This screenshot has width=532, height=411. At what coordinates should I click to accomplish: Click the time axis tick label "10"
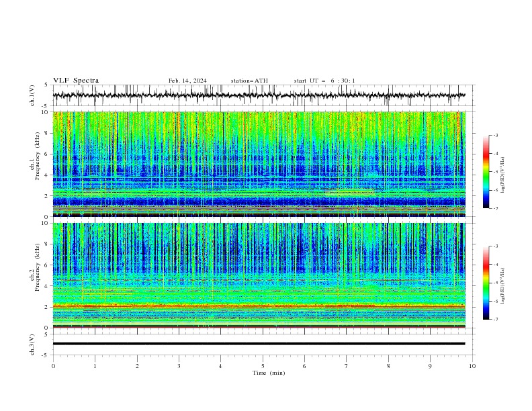tap(472, 366)
